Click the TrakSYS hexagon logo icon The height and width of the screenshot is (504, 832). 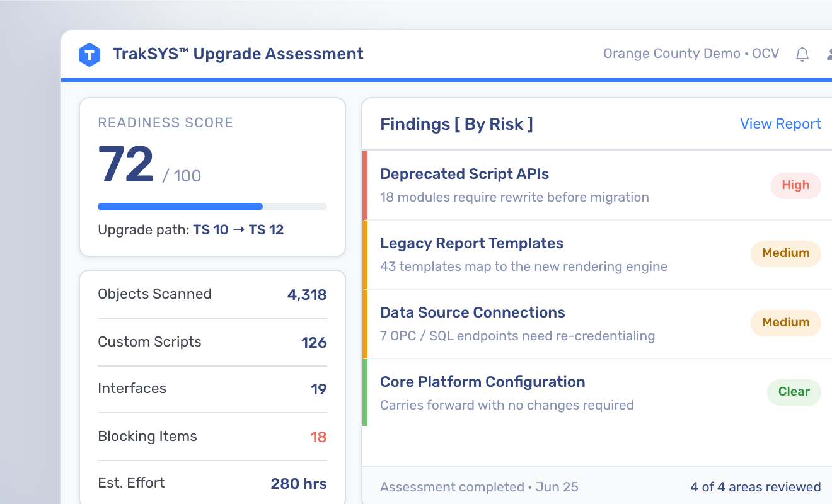[90, 55]
